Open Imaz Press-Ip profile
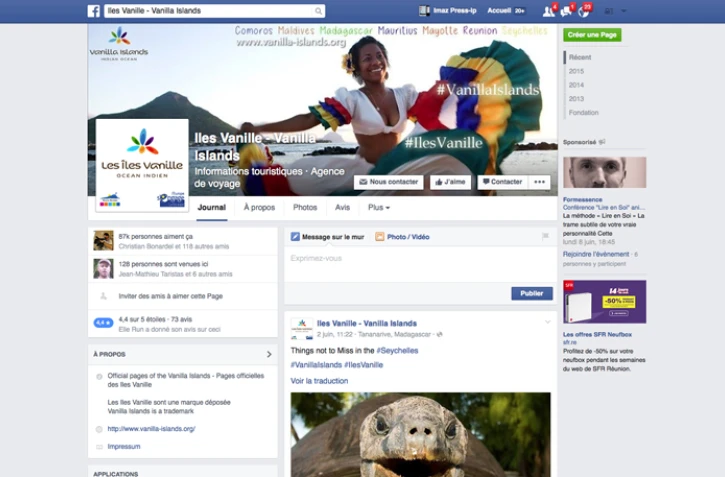This screenshot has height=477, width=725. pos(448,11)
